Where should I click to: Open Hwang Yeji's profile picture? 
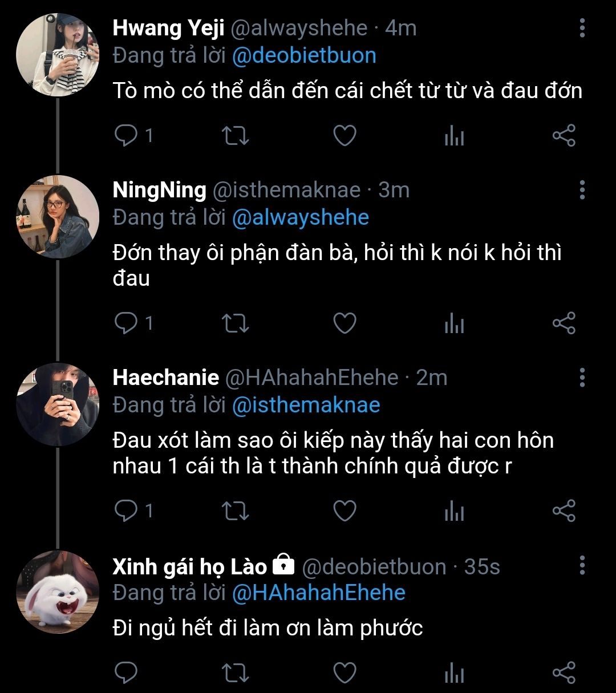click(58, 55)
